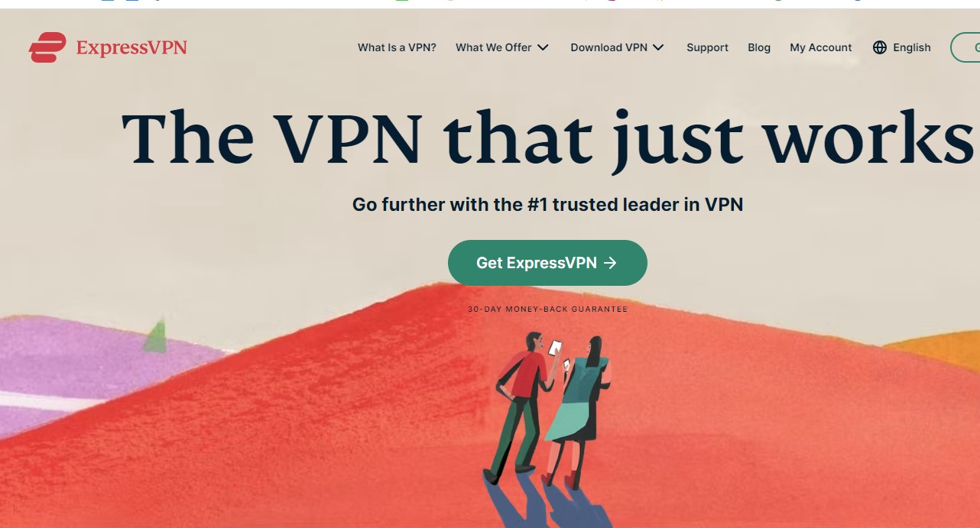The height and width of the screenshot is (528, 980).
Task: Expand the Download VPN chevron arrow
Action: [658, 47]
